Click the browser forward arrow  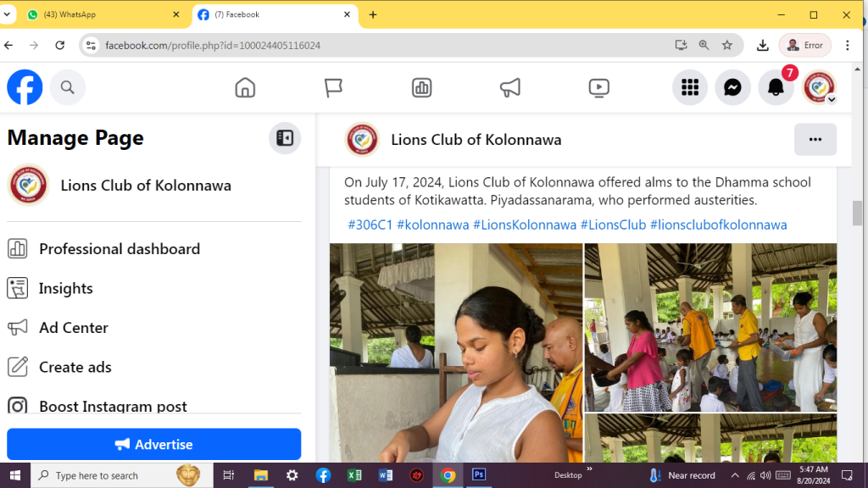[34, 46]
